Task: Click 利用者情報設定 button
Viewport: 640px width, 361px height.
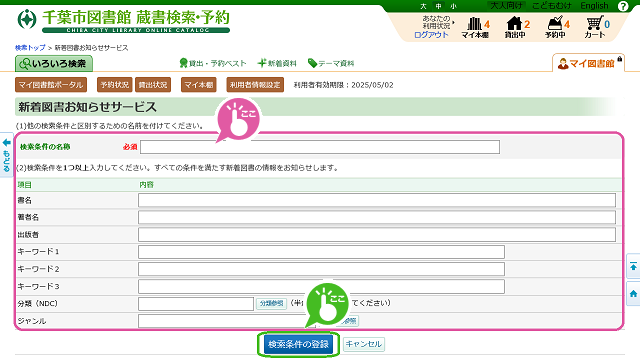Action: (x=255, y=85)
